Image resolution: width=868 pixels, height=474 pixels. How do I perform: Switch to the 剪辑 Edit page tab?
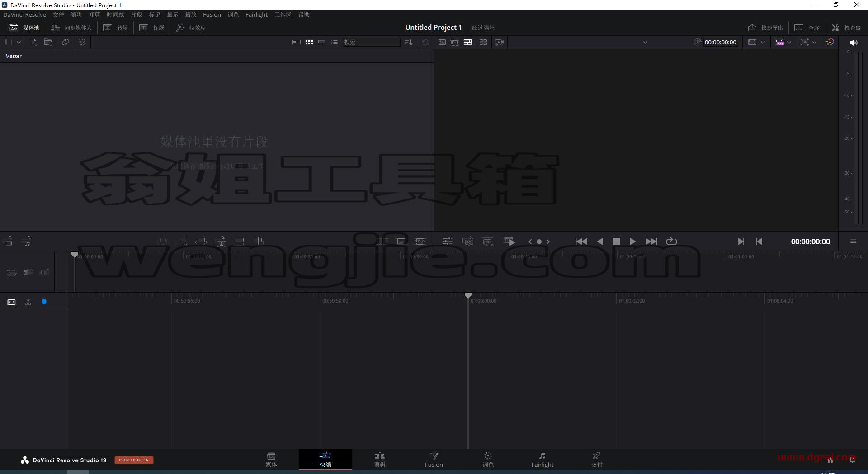coord(380,460)
